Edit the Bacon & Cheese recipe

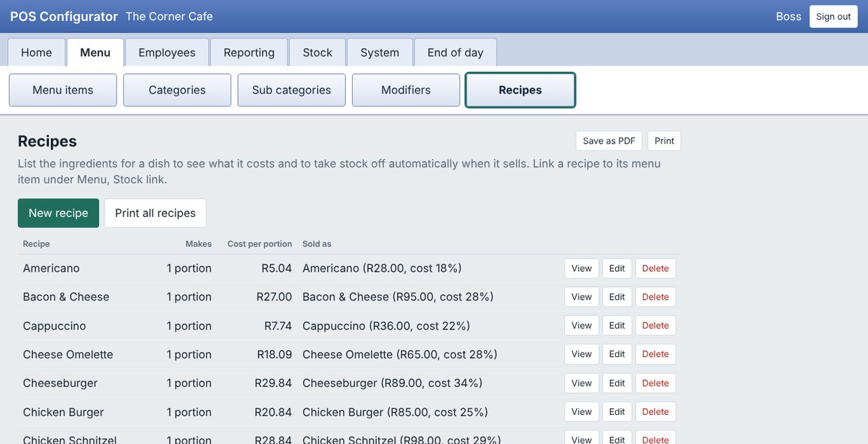click(x=617, y=297)
